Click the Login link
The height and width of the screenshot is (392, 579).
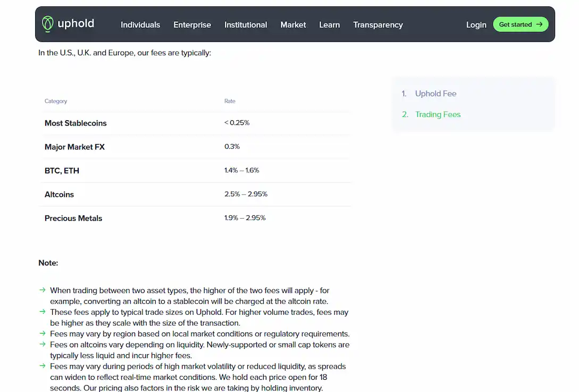click(476, 25)
